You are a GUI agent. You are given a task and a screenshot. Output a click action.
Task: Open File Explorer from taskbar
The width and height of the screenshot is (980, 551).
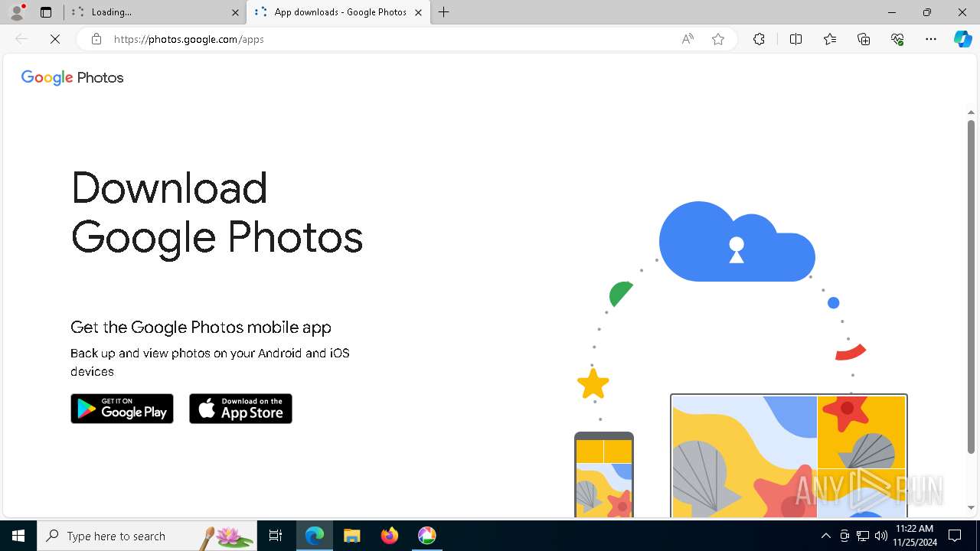pos(351,536)
